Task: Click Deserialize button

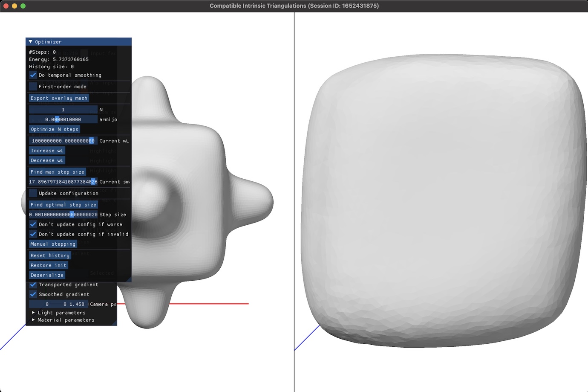Action: tap(47, 275)
